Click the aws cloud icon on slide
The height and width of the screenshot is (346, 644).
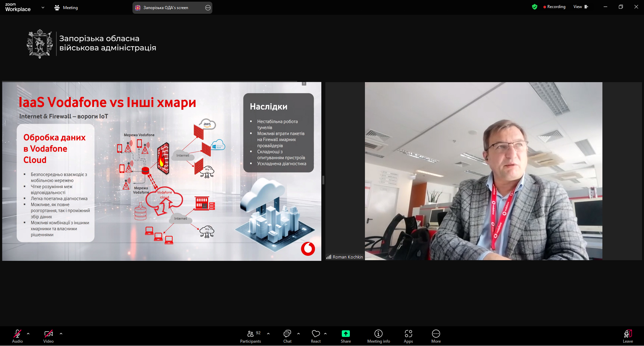tap(207, 124)
